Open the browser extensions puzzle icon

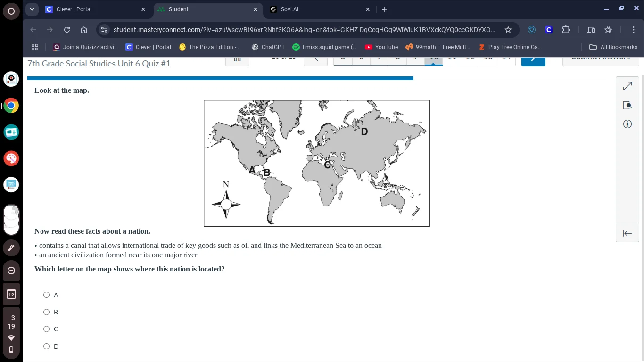coord(566,29)
